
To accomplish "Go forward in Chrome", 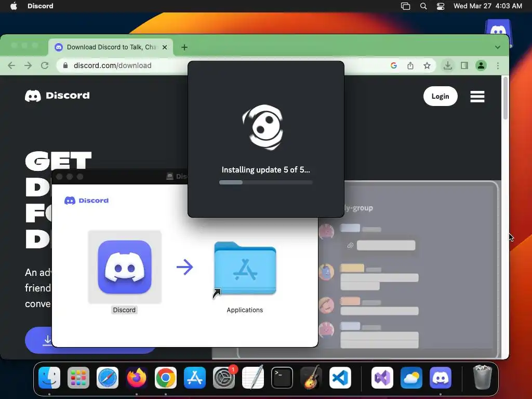I will [28, 65].
